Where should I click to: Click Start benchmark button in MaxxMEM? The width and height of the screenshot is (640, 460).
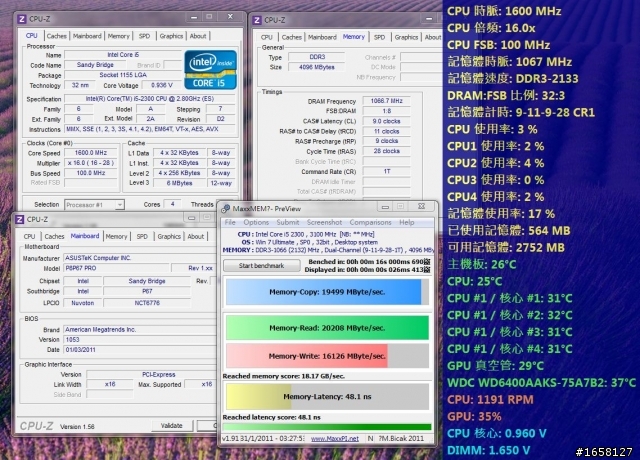pyautogui.click(x=262, y=266)
